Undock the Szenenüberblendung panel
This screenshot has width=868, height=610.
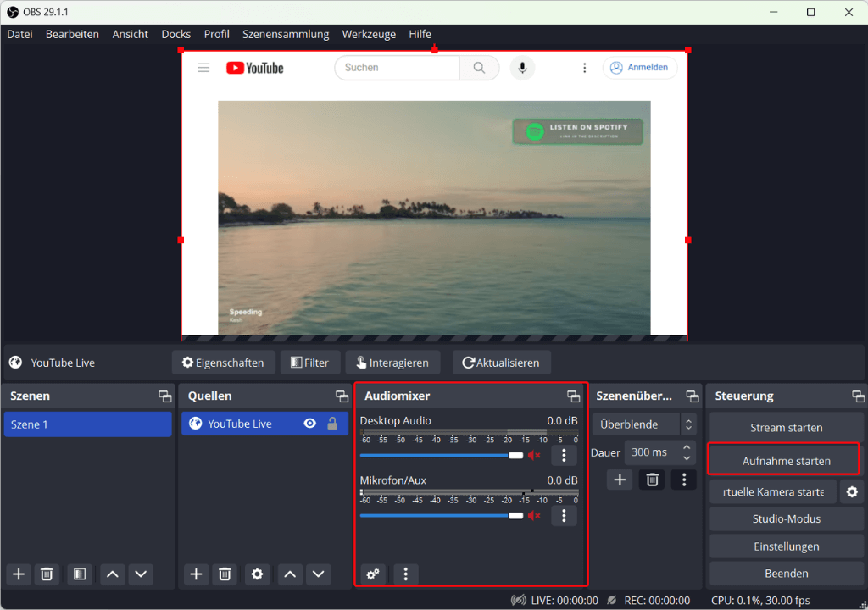pos(693,396)
